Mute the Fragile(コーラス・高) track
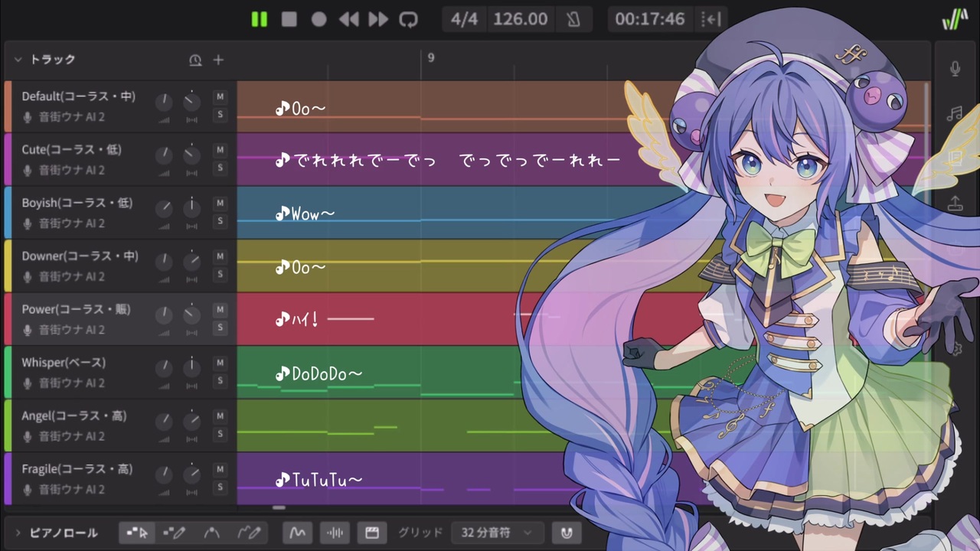The height and width of the screenshot is (551, 980). click(x=220, y=469)
